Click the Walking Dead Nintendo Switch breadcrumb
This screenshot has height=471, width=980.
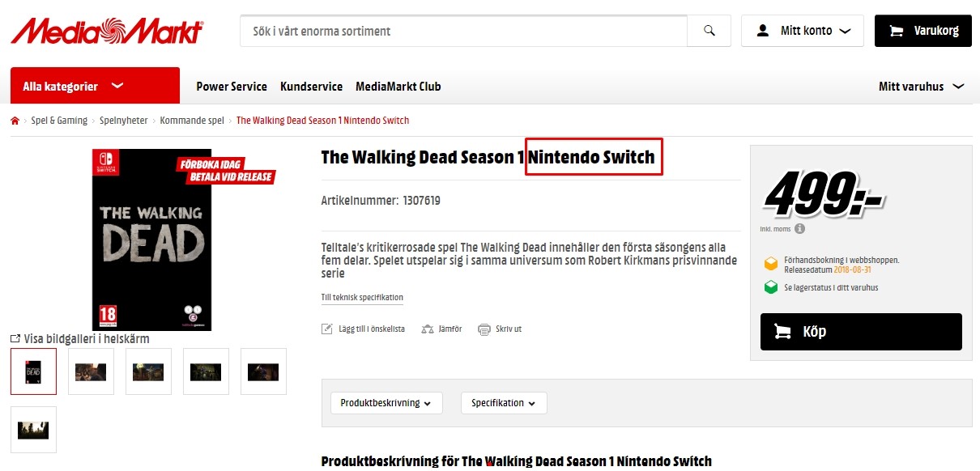pyautogui.click(x=322, y=121)
